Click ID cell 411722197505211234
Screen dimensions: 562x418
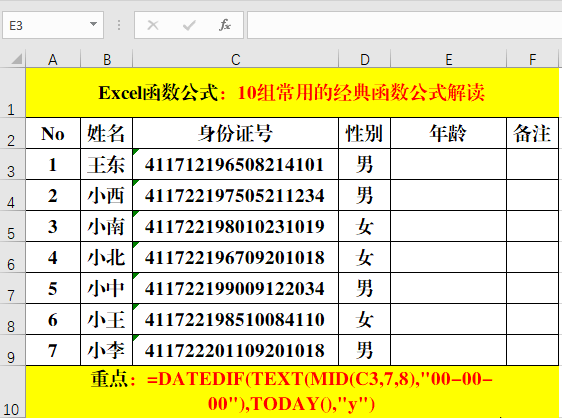[x=235, y=195]
